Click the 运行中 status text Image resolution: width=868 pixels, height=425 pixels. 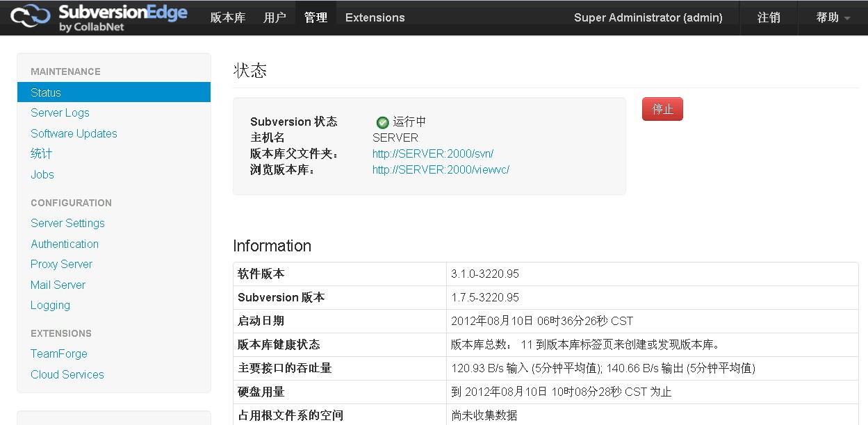click(409, 122)
